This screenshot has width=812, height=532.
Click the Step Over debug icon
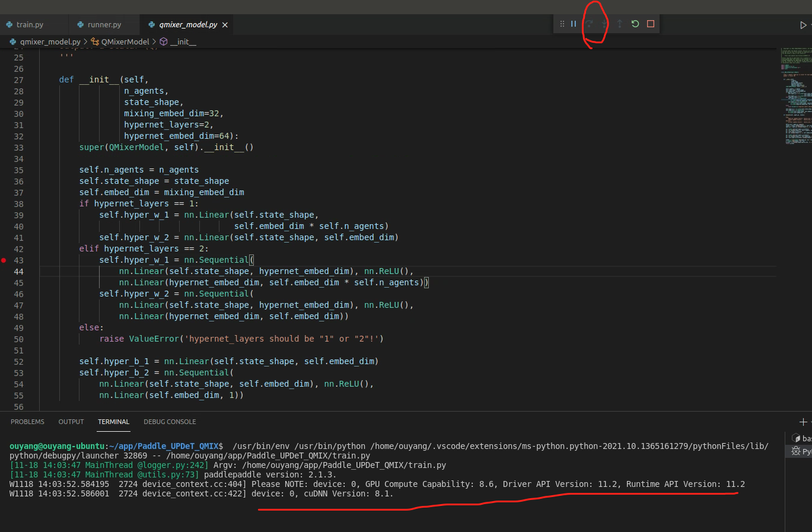pos(588,24)
